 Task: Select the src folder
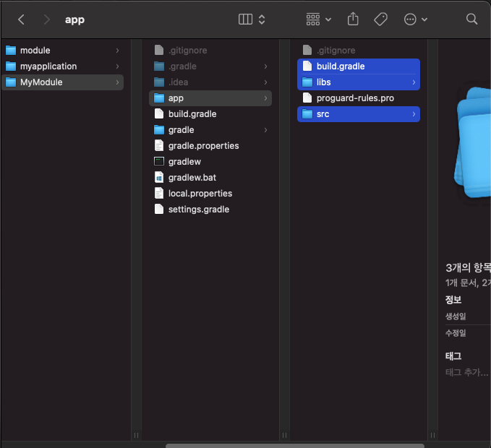(359, 114)
